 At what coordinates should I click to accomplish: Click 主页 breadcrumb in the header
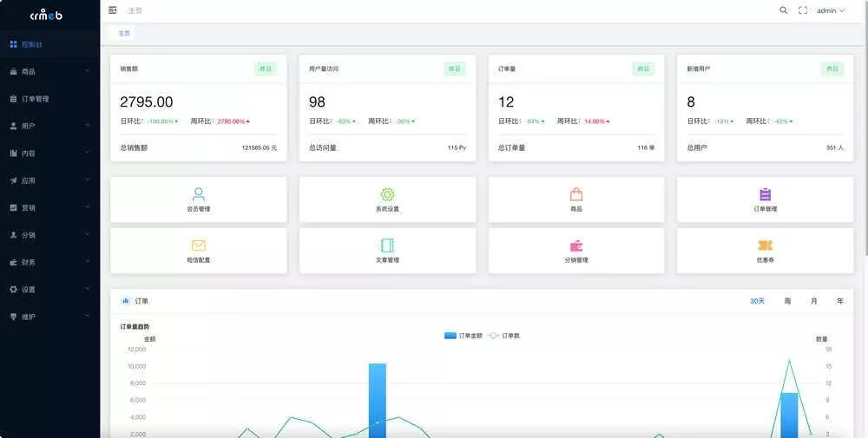coord(135,10)
